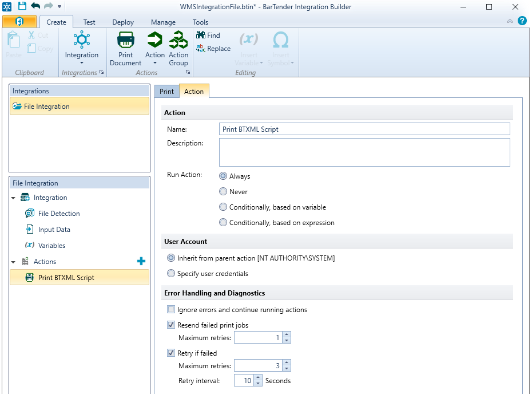Image resolution: width=532 pixels, height=394 pixels.
Task: Switch to the Action properties tab
Action: pyautogui.click(x=194, y=92)
